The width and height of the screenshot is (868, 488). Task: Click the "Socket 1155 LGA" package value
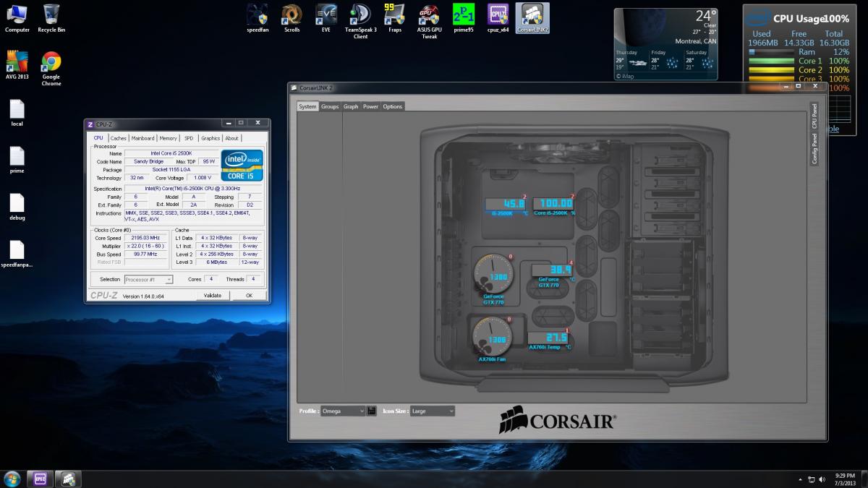point(171,170)
